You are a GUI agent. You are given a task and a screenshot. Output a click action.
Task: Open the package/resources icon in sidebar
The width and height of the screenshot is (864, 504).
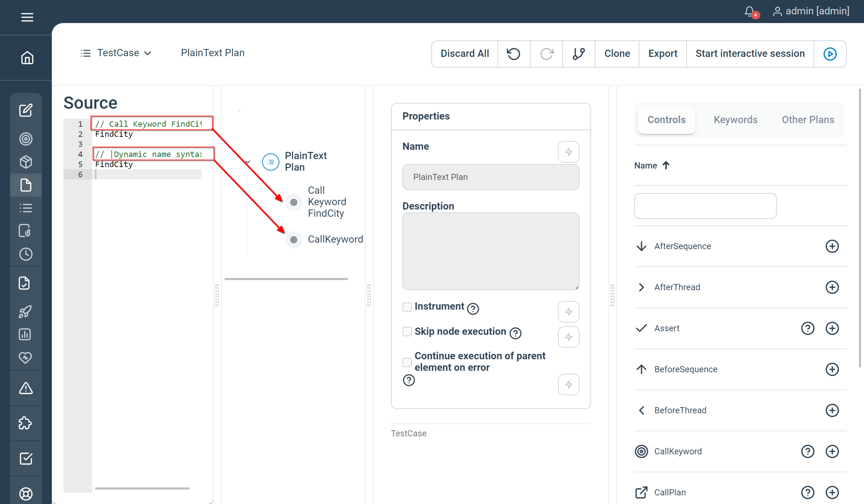click(x=26, y=162)
